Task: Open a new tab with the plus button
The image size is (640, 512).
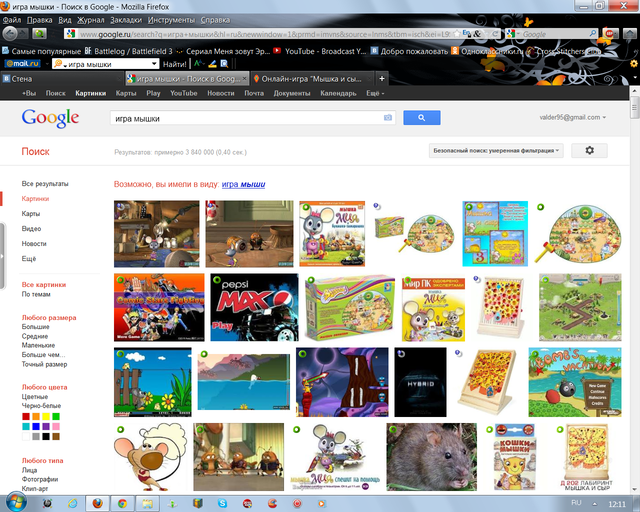Action: tap(382, 78)
